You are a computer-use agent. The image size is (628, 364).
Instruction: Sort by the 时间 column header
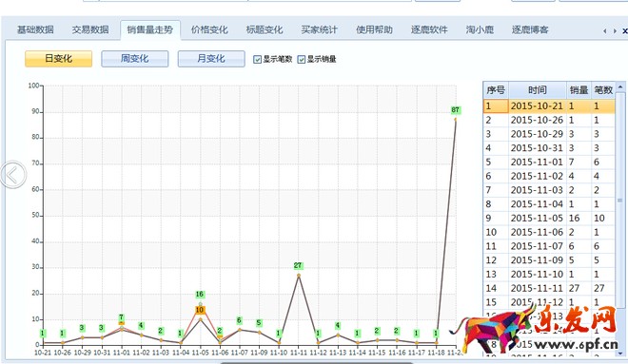(x=538, y=90)
